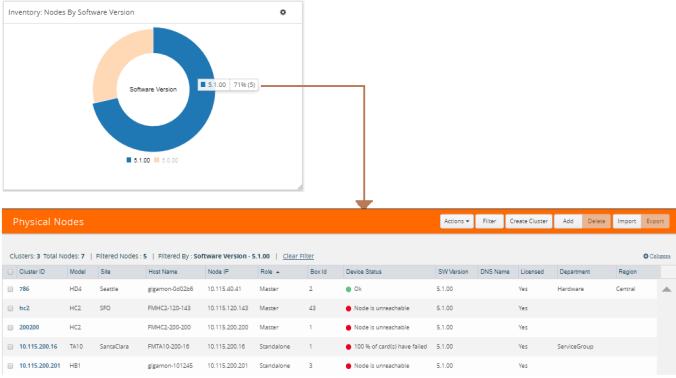Image resolution: width=676 pixels, height=378 pixels.
Task: Click the Device Status column header
Action: click(x=363, y=272)
